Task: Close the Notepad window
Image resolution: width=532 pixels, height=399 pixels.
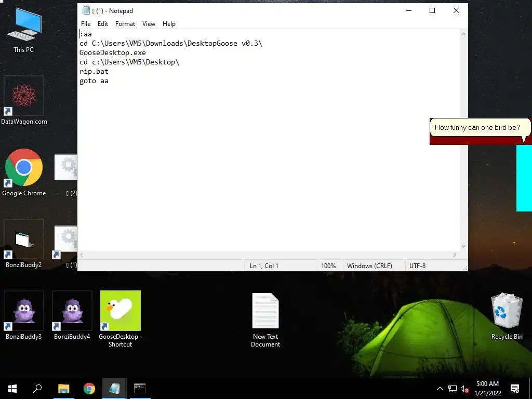Action: tap(456, 10)
